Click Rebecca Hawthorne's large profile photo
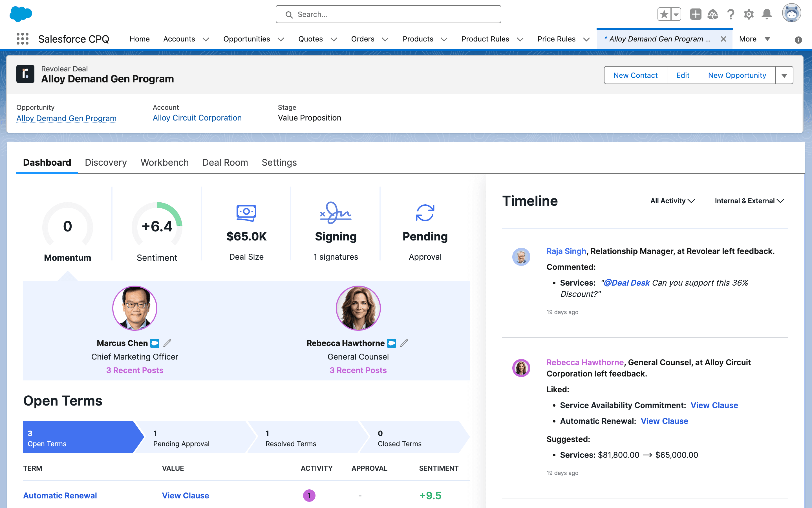This screenshot has width=812, height=508. pos(358,308)
